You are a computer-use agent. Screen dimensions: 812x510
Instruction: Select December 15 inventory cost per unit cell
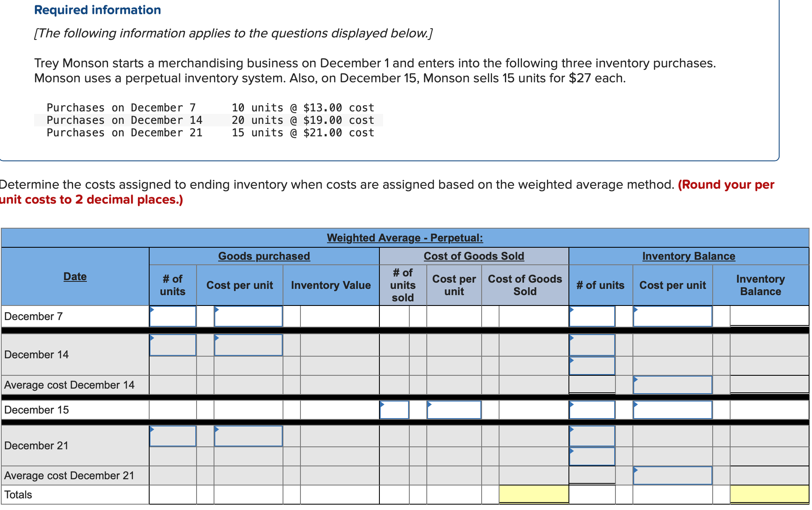pos(672,410)
